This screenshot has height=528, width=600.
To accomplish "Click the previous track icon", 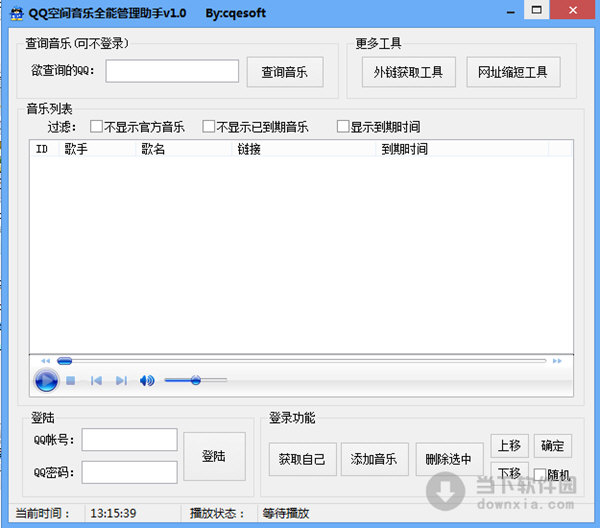I will coord(96,380).
